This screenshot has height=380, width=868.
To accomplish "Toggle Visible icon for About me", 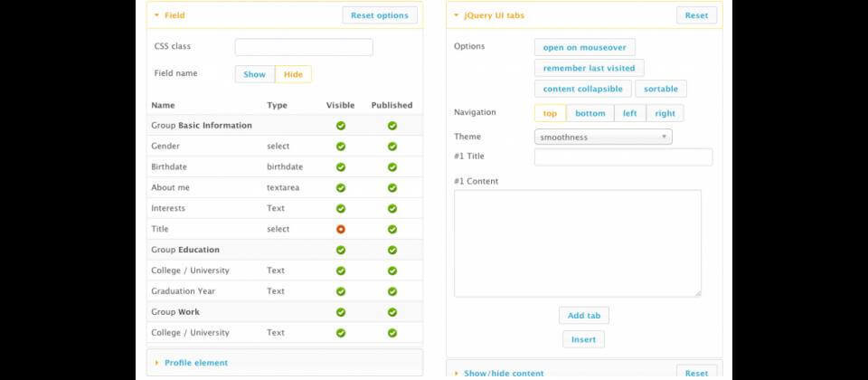I will click(341, 188).
